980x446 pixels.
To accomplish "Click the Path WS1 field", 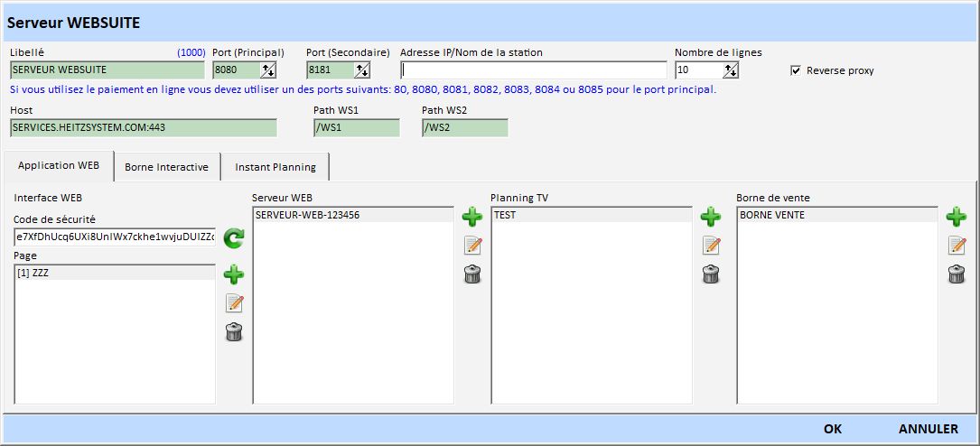I will (356, 128).
